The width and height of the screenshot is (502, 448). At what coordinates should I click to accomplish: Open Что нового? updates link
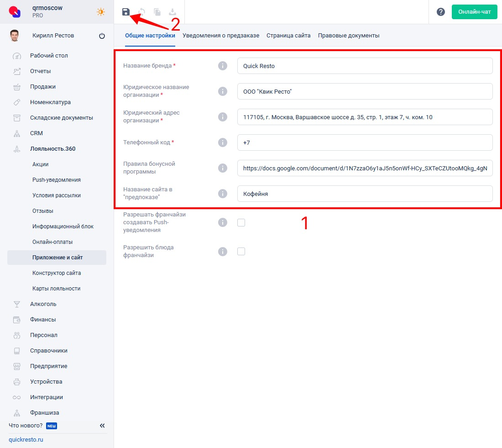click(26, 426)
